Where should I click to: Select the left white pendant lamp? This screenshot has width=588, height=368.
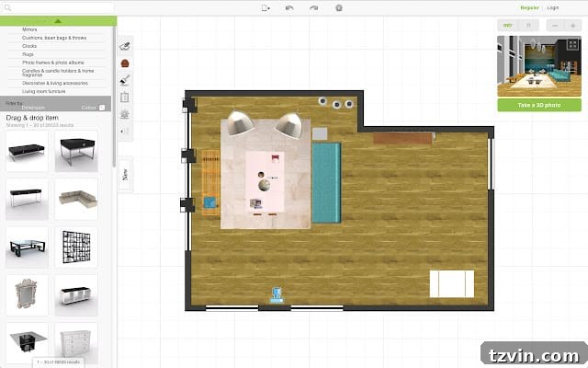coord(240,122)
